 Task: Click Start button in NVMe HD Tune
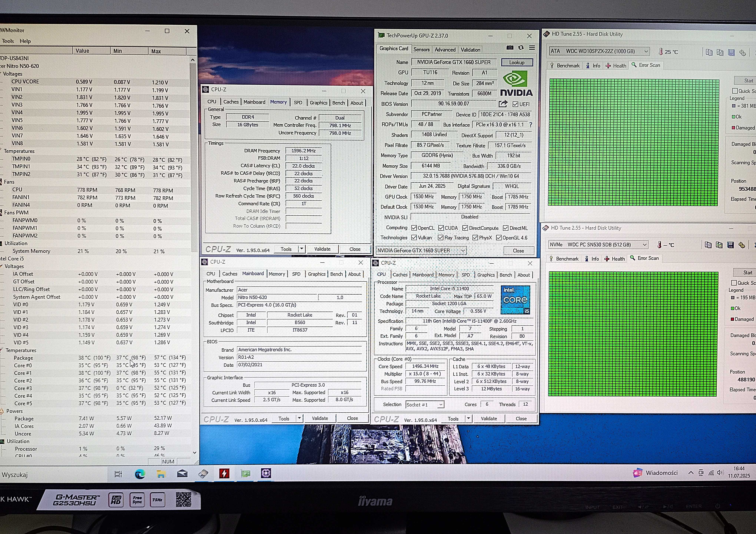[745, 272]
